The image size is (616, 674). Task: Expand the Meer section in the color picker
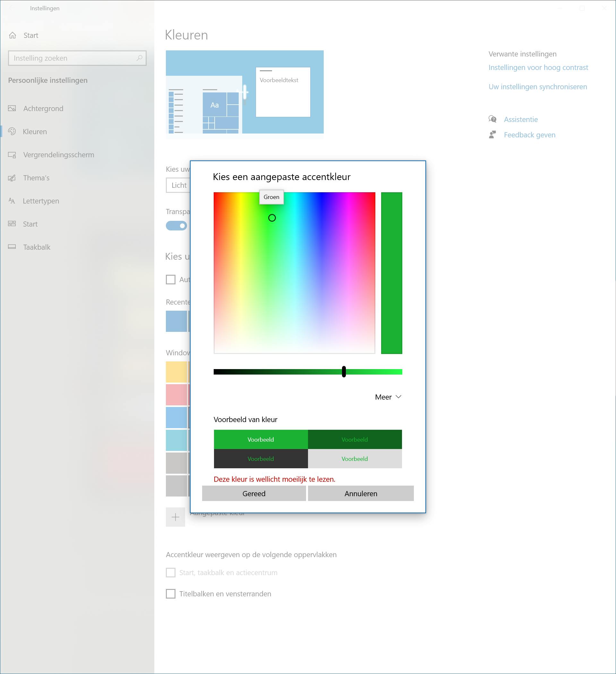(388, 397)
